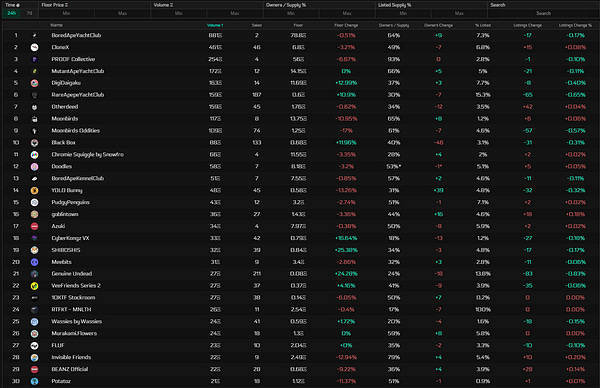600x388 pixels.
Task: Click the Meebits collection icon
Action: point(34,262)
